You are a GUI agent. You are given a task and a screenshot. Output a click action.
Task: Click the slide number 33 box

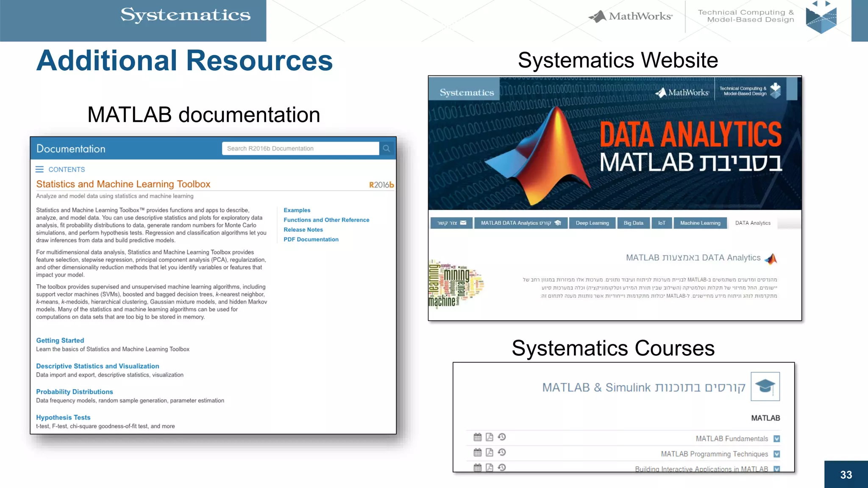846,474
